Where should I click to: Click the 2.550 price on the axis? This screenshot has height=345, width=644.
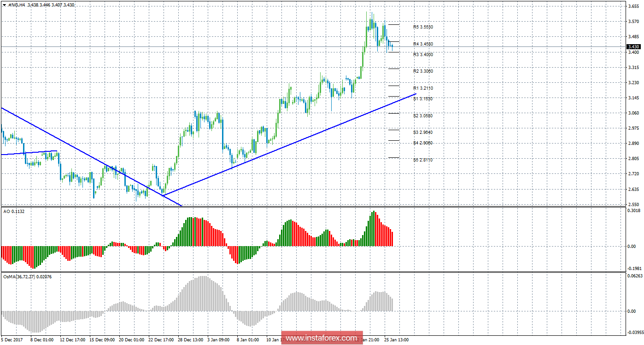(632, 204)
